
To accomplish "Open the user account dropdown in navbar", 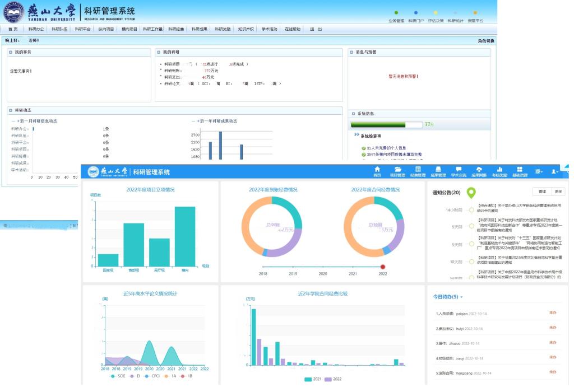I will [x=556, y=171].
